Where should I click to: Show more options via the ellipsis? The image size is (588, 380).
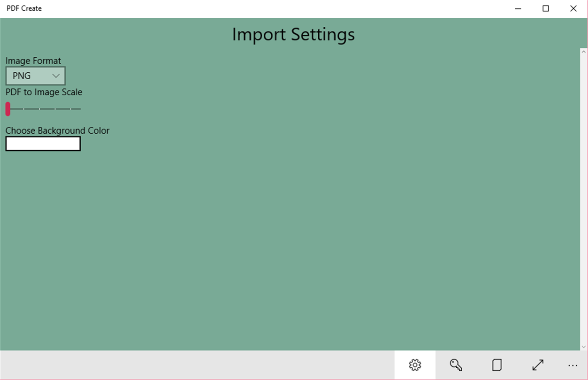pos(573,365)
